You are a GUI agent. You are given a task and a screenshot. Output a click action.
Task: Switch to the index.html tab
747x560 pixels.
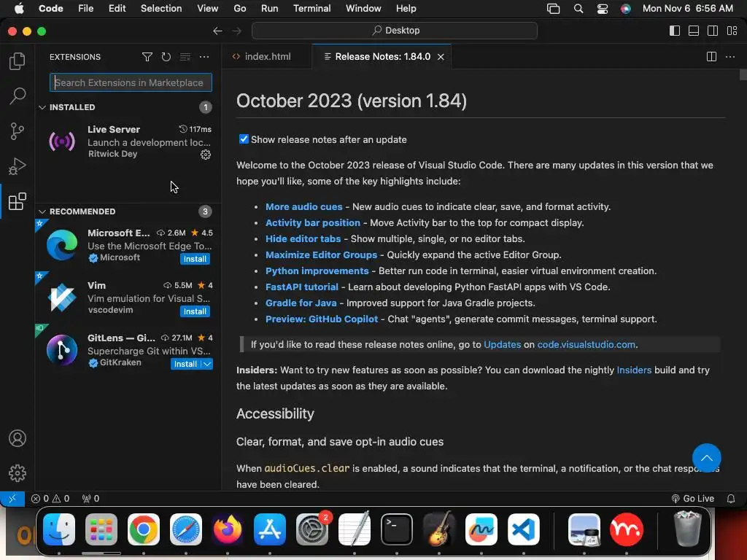(x=267, y=57)
